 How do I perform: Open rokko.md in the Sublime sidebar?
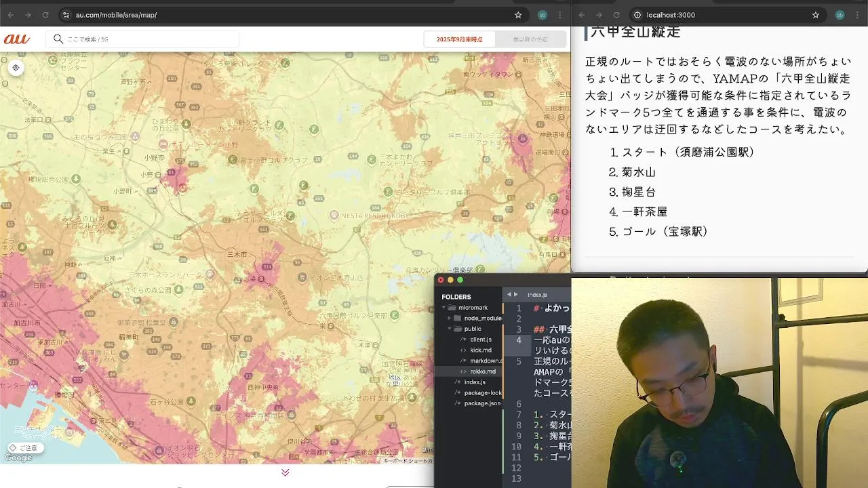[x=483, y=371]
